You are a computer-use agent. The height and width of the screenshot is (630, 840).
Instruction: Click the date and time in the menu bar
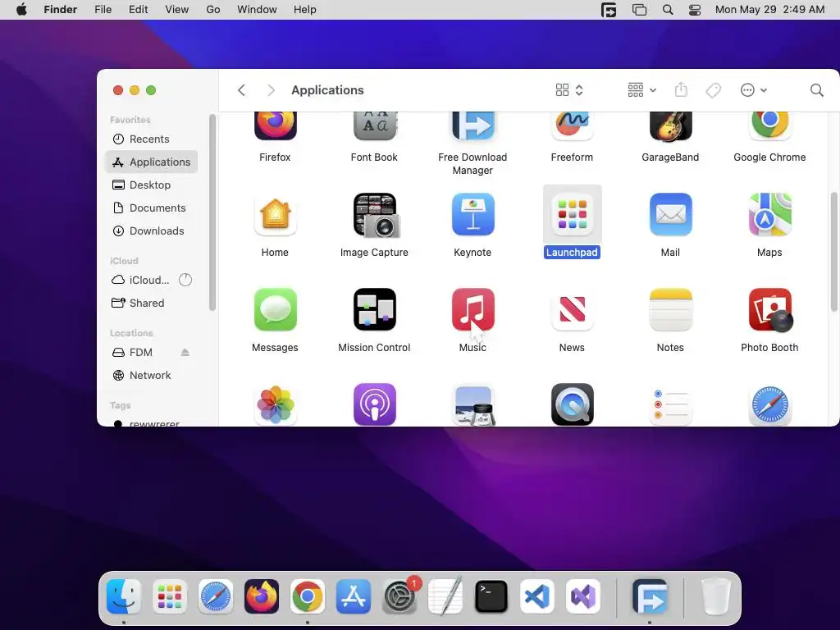point(769,10)
